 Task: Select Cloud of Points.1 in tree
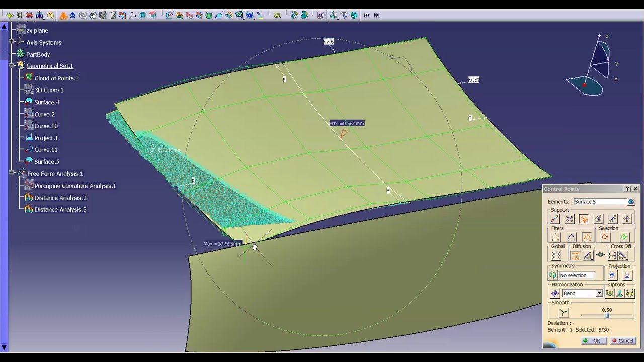coord(56,78)
